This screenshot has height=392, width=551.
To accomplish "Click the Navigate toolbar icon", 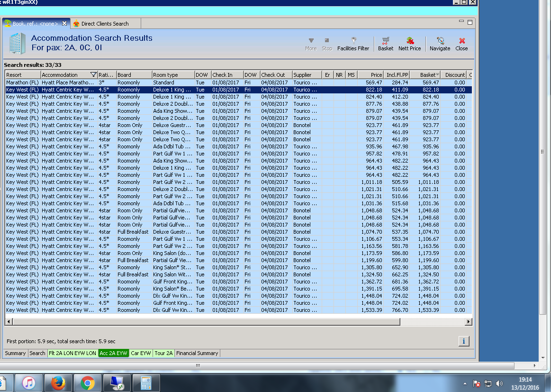I will coord(440,44).
